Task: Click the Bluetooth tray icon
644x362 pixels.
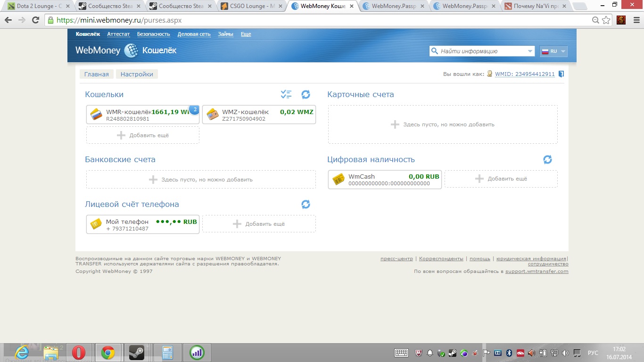Action: click(509, 353)
